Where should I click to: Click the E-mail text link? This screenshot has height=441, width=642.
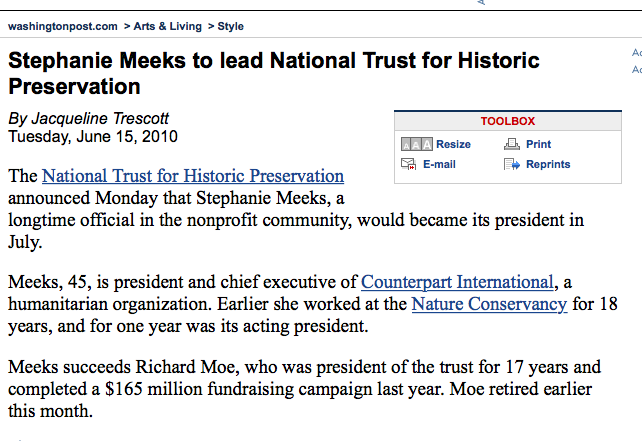[439, 165]
